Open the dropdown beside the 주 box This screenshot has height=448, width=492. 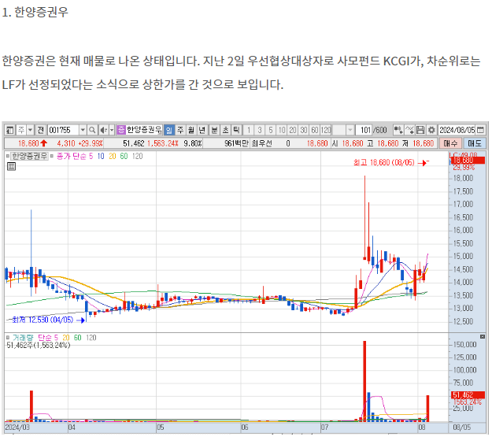[x=30, y=130]
